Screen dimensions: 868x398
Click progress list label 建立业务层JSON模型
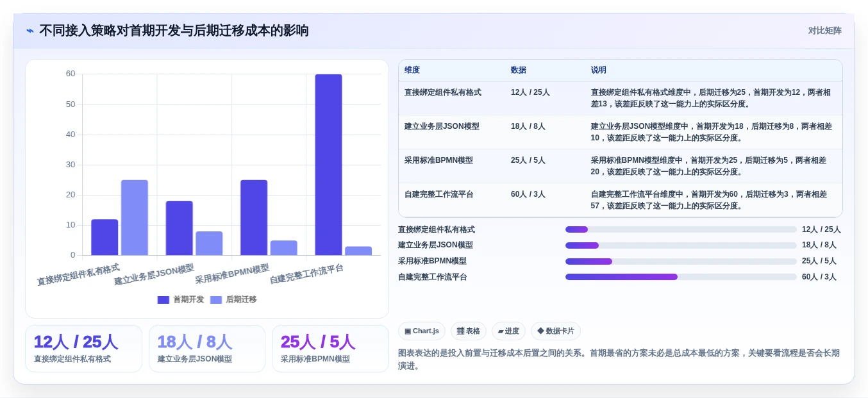435,245
